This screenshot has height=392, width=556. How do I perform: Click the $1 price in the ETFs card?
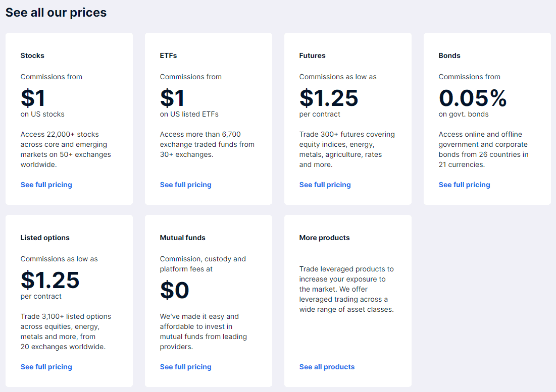172,98
